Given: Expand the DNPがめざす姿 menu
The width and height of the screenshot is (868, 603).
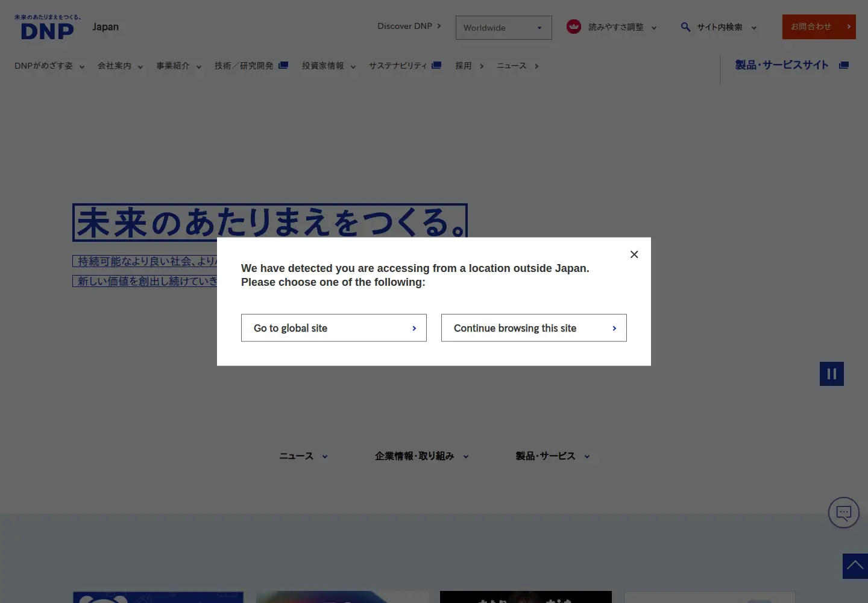Looking at the screenshot, I should click(x=49, y=66).
